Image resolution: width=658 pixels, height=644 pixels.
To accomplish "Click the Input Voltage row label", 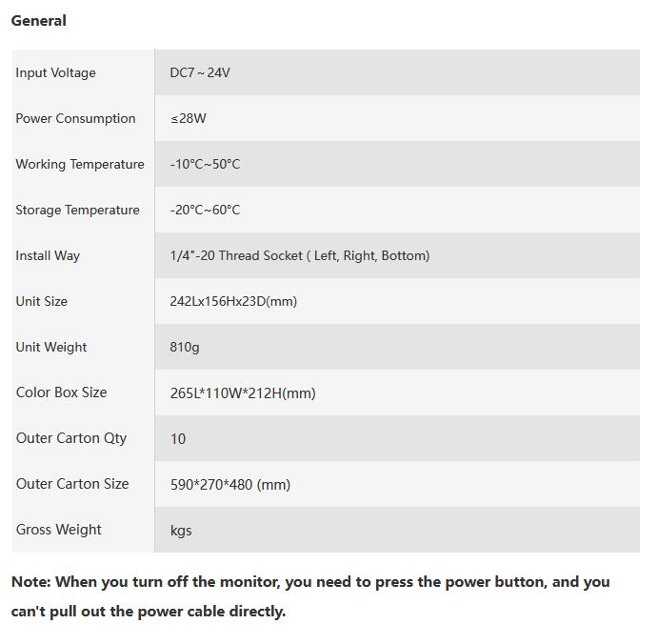I will (55, 72).
